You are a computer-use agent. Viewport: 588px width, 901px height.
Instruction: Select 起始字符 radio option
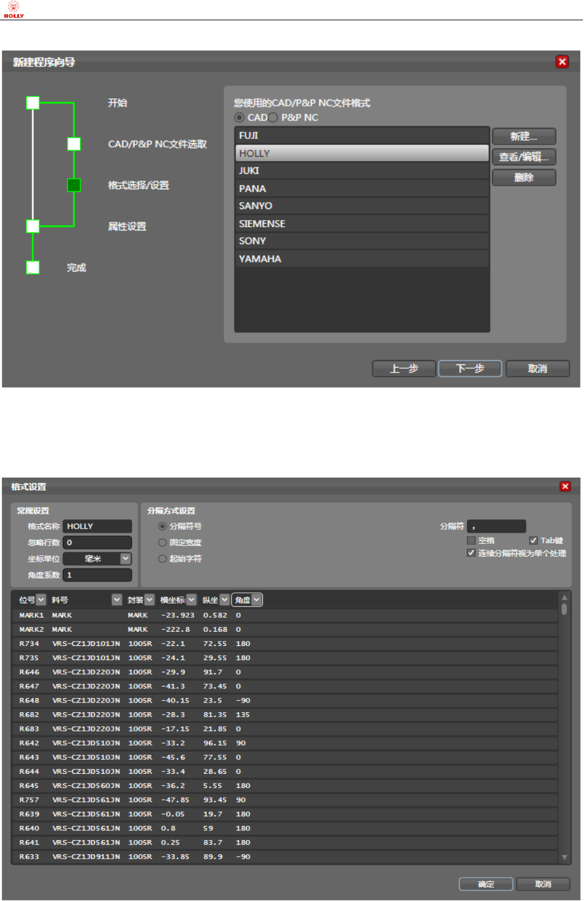click(x=162, y=559)
